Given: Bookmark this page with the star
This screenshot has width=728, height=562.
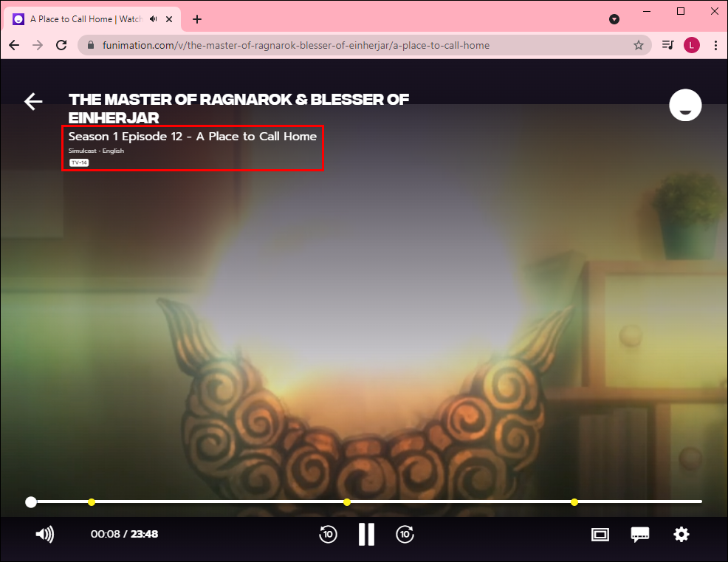Looking at the screenshot, I should 639,45.
